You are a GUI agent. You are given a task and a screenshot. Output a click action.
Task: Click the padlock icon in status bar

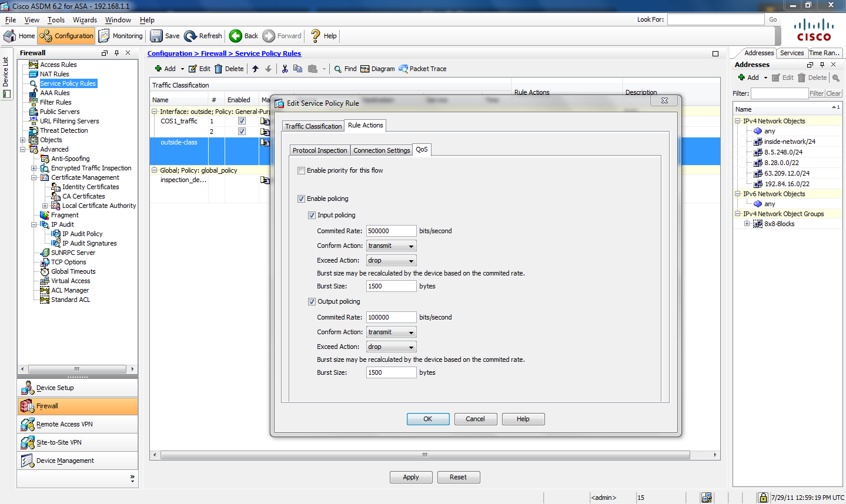pyautogui.click(x=763, y=498)
